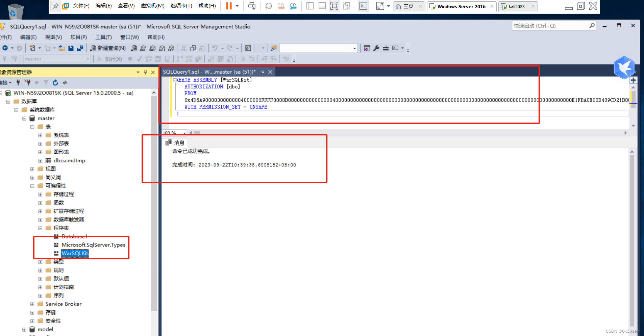Open an Analysis Services DAX query

171,48
